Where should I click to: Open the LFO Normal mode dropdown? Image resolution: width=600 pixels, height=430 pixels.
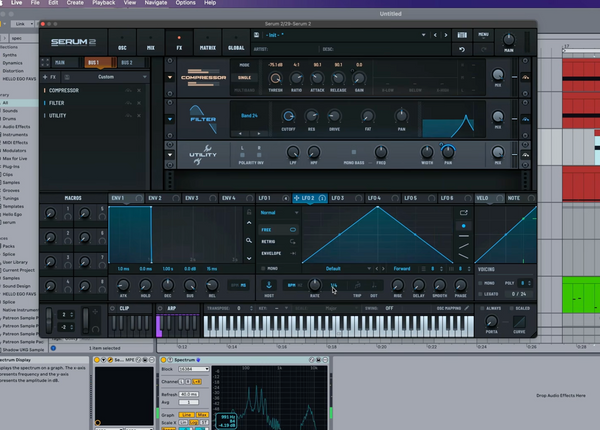(x=279, y=213)
